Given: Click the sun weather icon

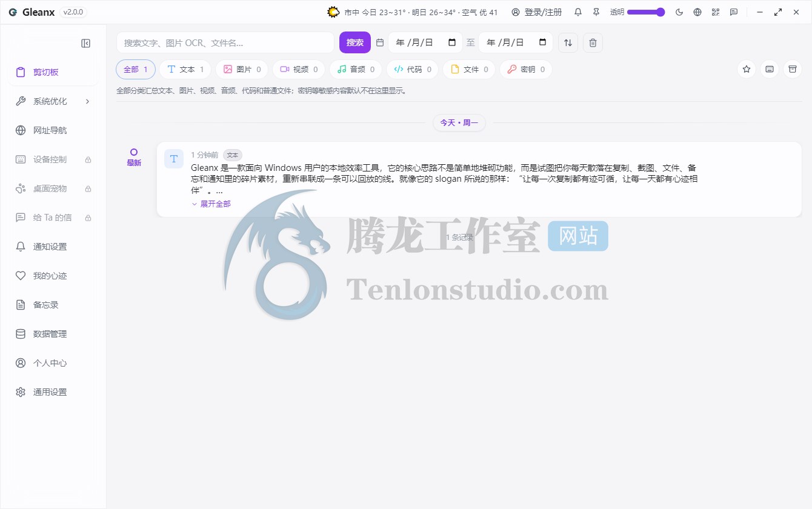Looking at the screenshot, I should (333, 12).
